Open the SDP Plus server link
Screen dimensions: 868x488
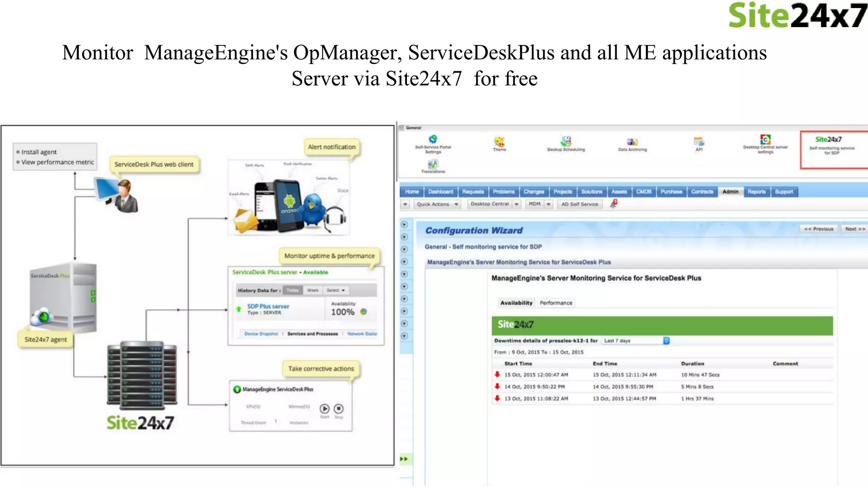268,306
